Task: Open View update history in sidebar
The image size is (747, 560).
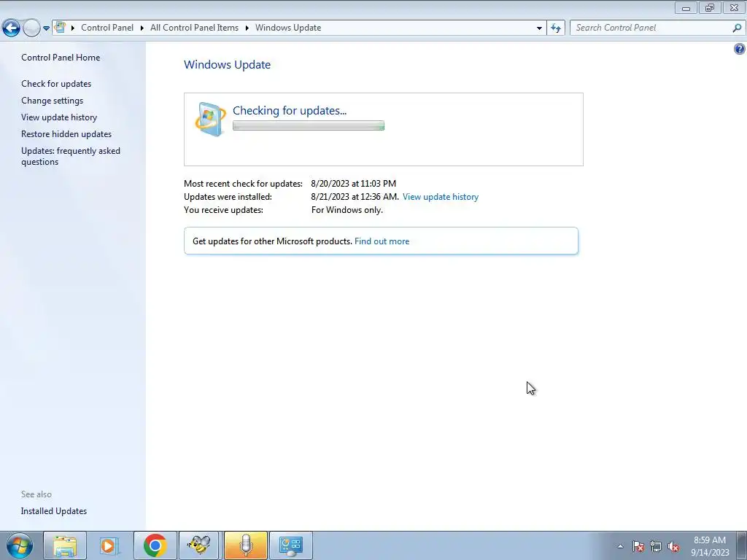Action: [x=59, y=117]
